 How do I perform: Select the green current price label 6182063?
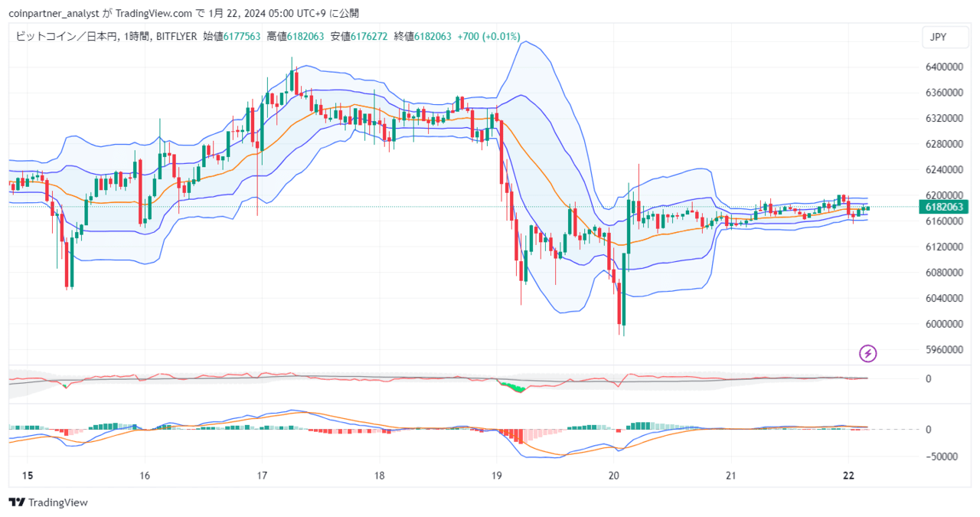pyautogui.click(x=943, y=207)
